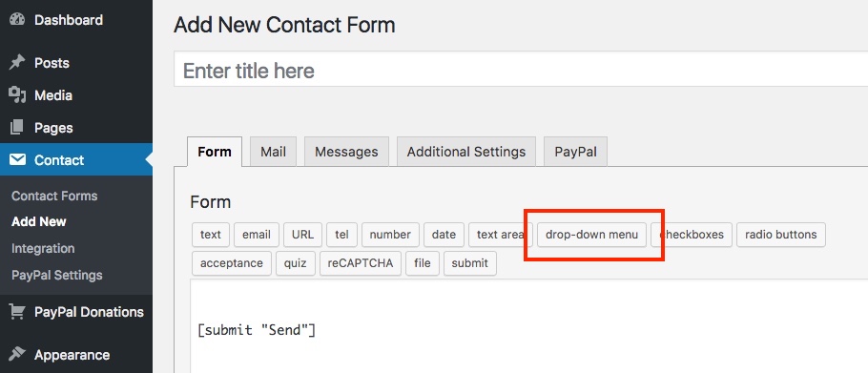Click the email tag button
The width and height of the screenshot is (868, 373).
click(x=257, y=235)
